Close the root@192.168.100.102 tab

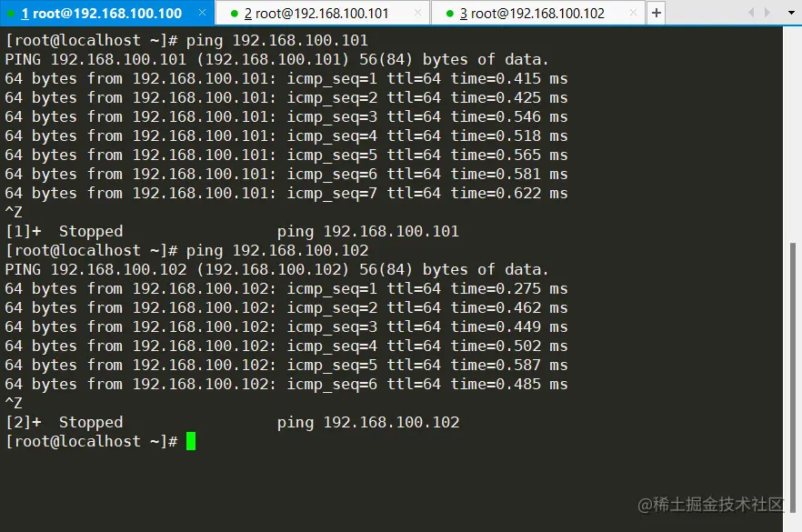click(633, 13)
